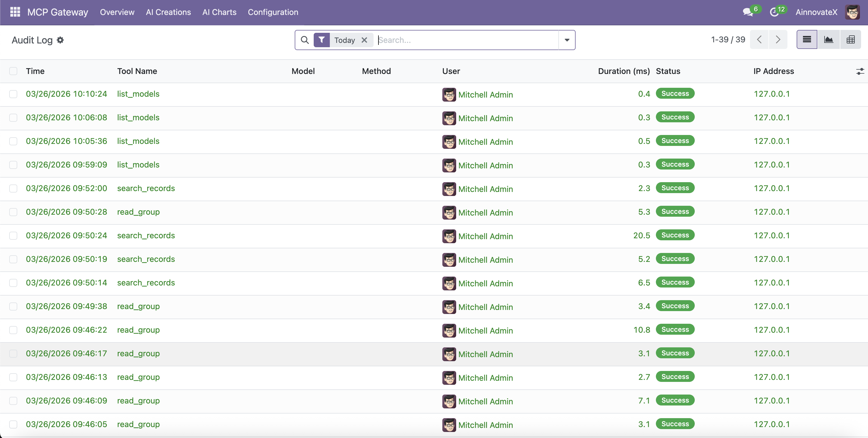Sort by Duration (ms) column header

click(x=623, y=71)
